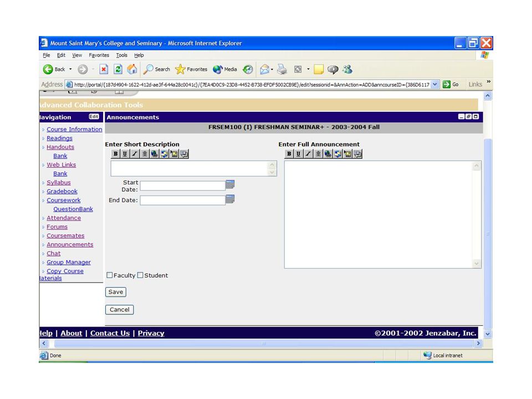Open the Syllabus link
Screen dimensions: 532x399
tap(59, 182)
